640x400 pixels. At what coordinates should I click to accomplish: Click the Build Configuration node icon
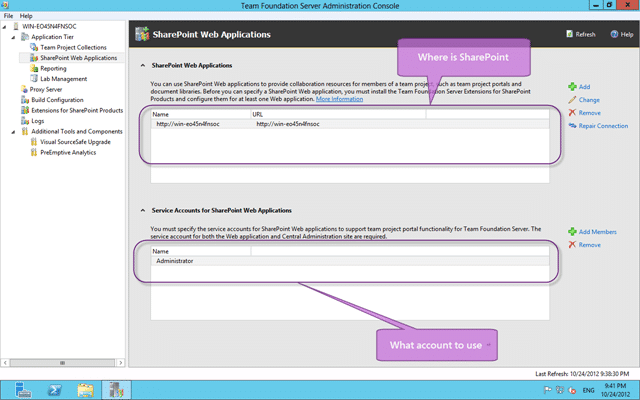coord(25,100)
